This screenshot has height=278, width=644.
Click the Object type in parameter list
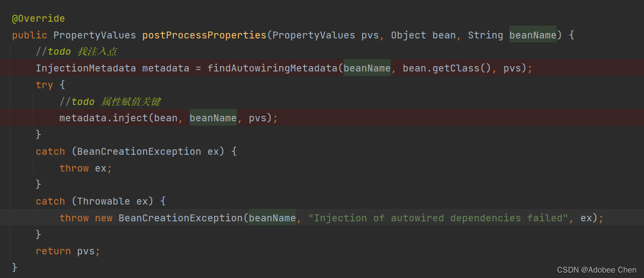pos(409,35)
